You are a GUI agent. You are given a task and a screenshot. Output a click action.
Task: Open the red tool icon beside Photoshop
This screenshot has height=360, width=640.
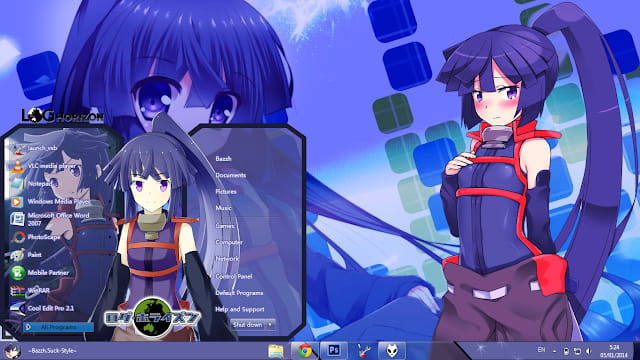tap(363, 351)
